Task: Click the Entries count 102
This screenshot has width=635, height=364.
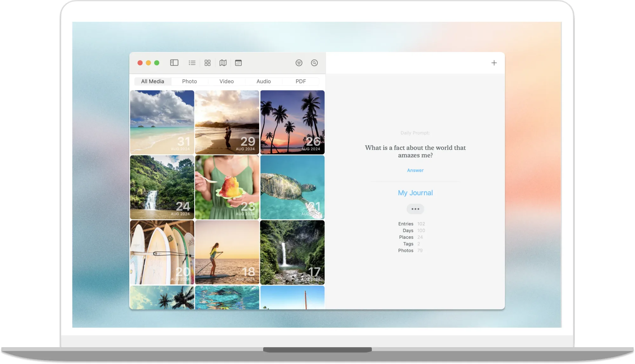Action: 421,224
